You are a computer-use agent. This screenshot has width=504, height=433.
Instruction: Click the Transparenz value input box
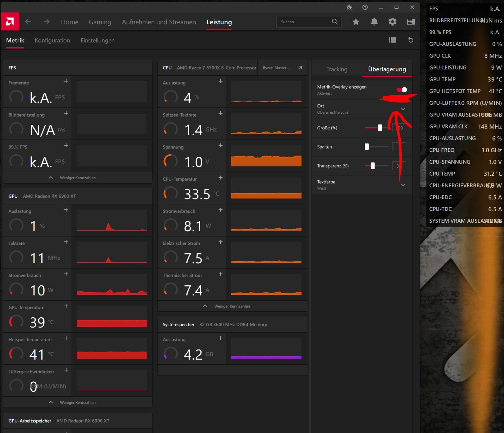pyautogui.click(x=399, y=166)
